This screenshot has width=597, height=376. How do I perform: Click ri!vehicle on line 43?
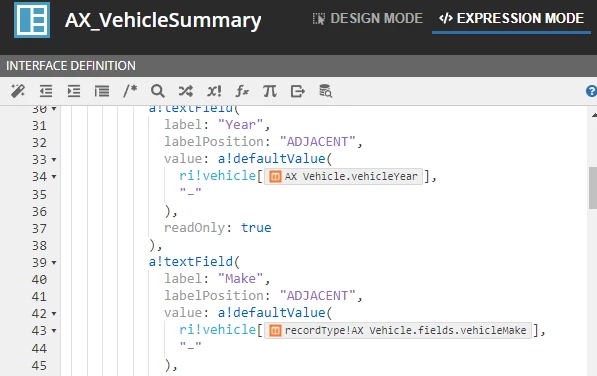pos(218,330)
